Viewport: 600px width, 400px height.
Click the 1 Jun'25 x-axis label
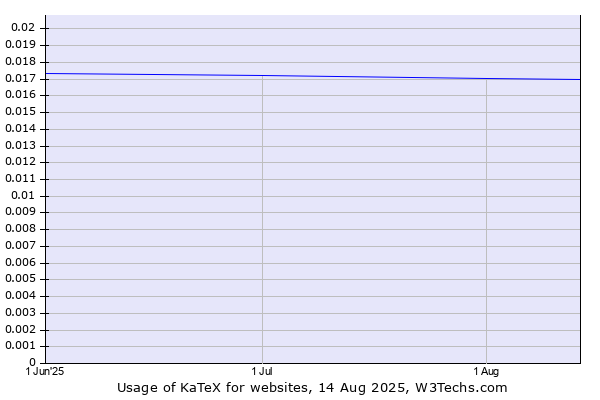pyautogui.click(x=45, y=371)
